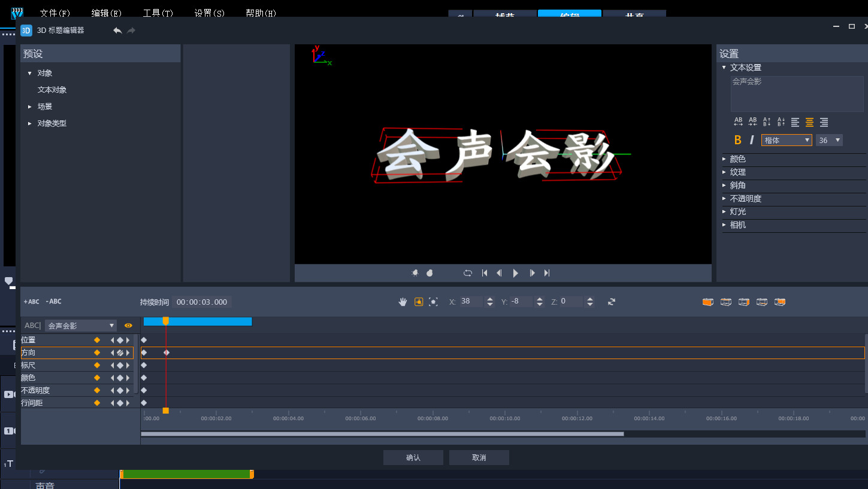
Task: Select 文本对象 in the preset tree
Action: [52, 90]
